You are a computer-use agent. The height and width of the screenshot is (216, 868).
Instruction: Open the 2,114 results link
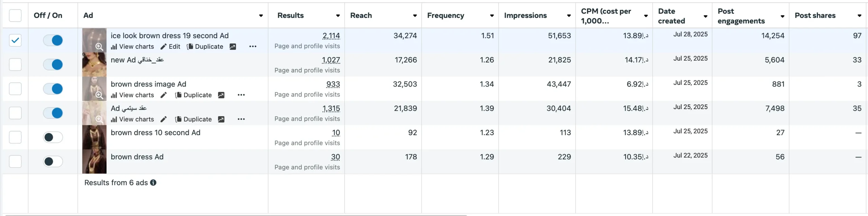point(331,36)
